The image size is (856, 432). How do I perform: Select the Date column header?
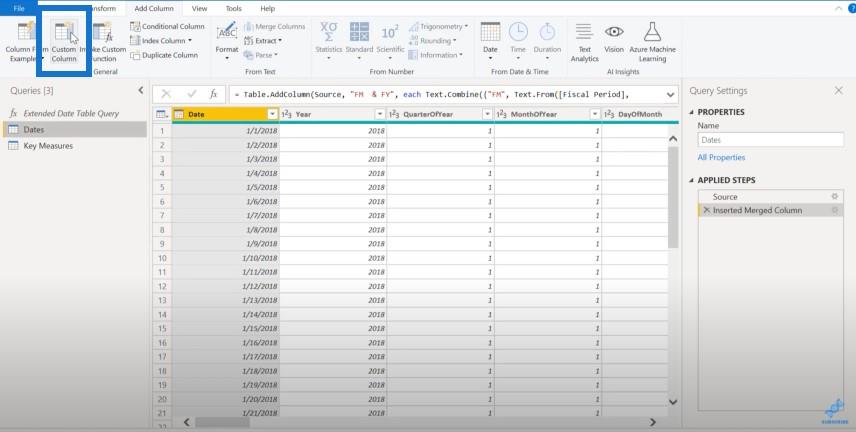point(225,114)
